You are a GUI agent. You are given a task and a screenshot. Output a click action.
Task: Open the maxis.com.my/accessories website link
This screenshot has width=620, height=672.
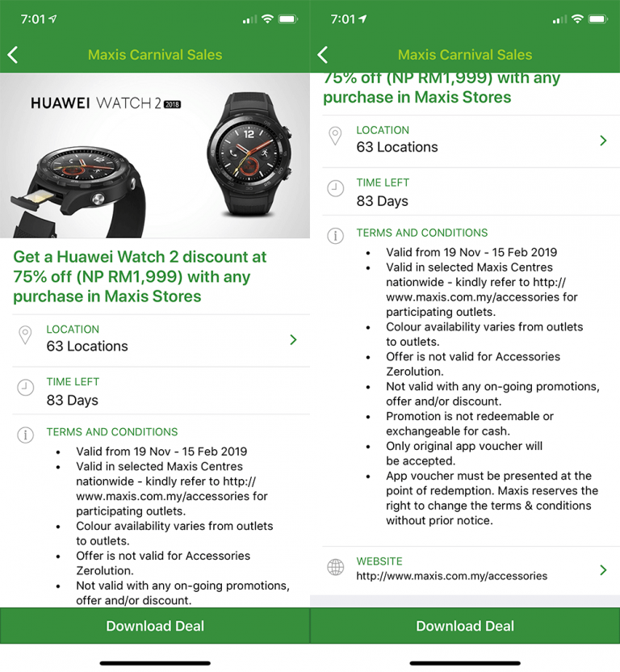(451, 576)
